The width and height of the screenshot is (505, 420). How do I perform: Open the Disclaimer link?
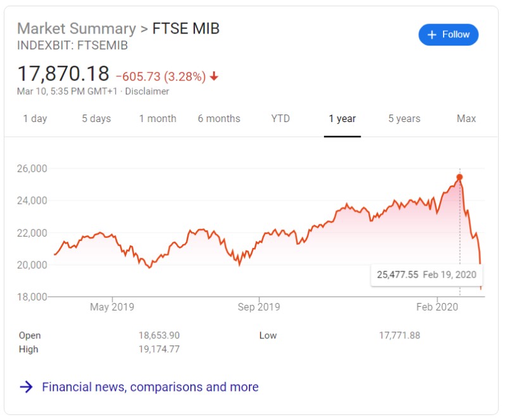coord(147,91)
